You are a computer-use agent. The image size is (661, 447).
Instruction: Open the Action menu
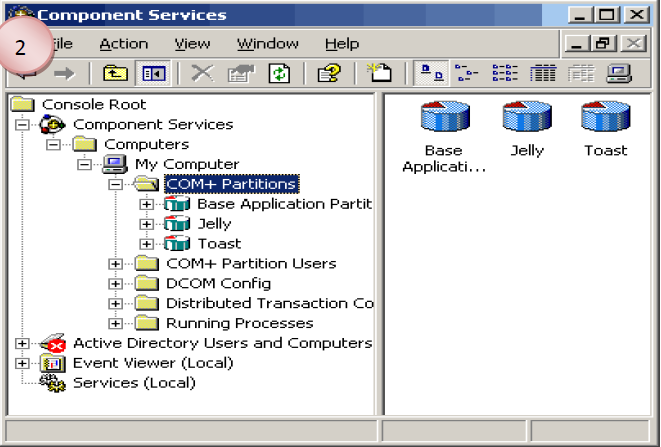124,44
